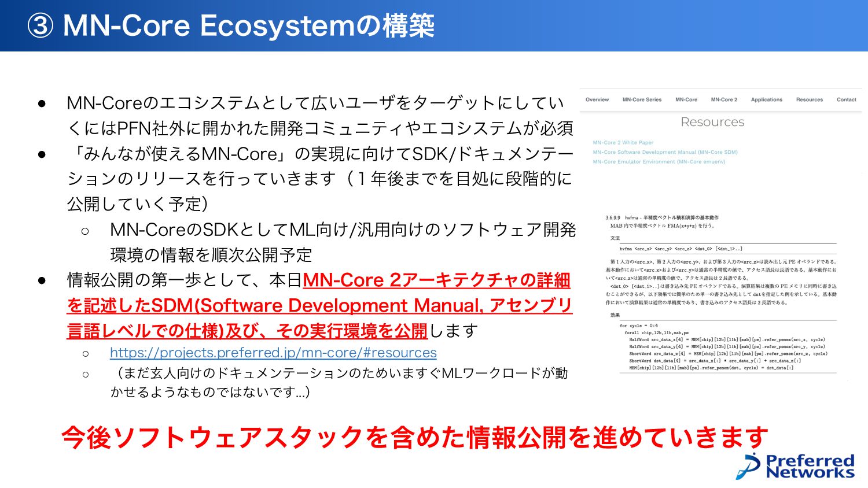Click the bullet text starting 「みんなが使えるMN-Core」
This screenshot has height=488, width=868.
coord(320,179)
